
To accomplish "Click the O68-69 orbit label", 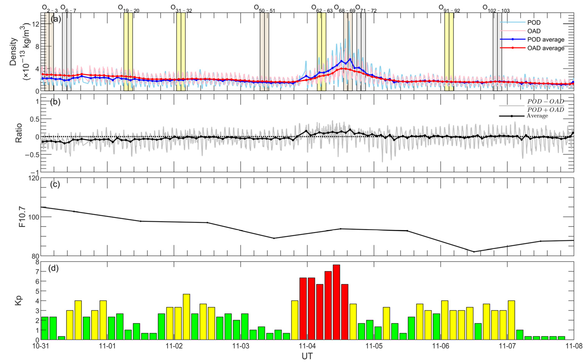I will [x=344, y=9].
